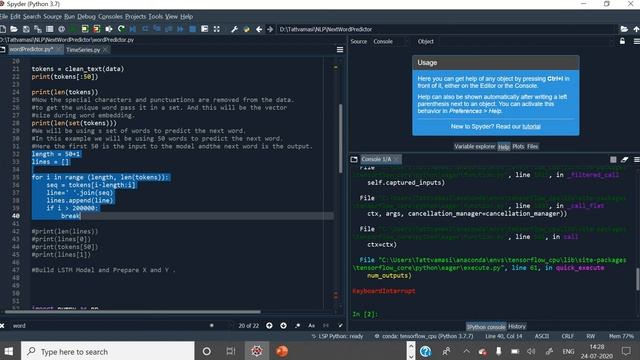Open the Edit menu

tap(16, 16)
